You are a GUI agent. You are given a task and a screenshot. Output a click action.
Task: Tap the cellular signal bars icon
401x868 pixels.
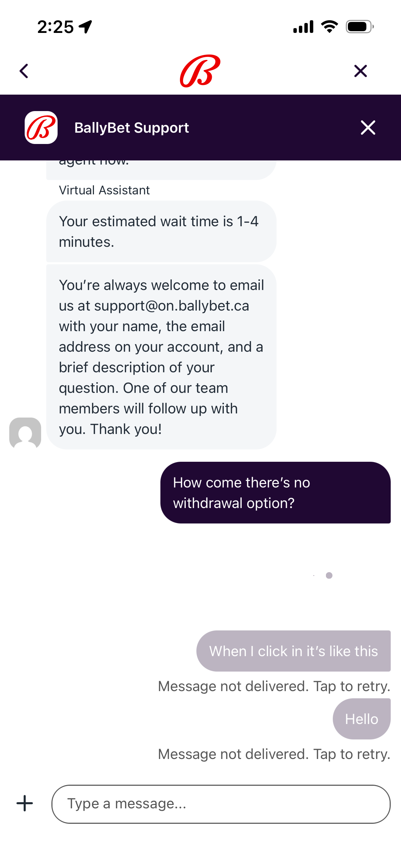pos(303,27)
